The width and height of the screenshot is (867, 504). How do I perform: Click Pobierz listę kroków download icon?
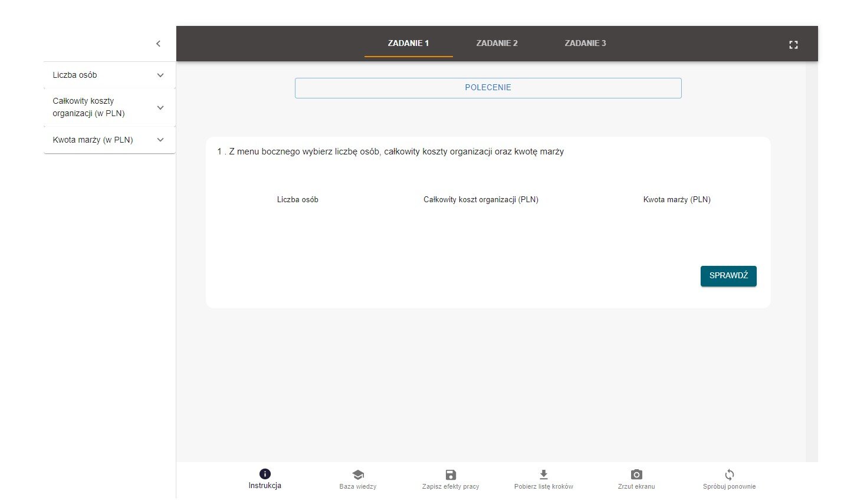point(544,475)
